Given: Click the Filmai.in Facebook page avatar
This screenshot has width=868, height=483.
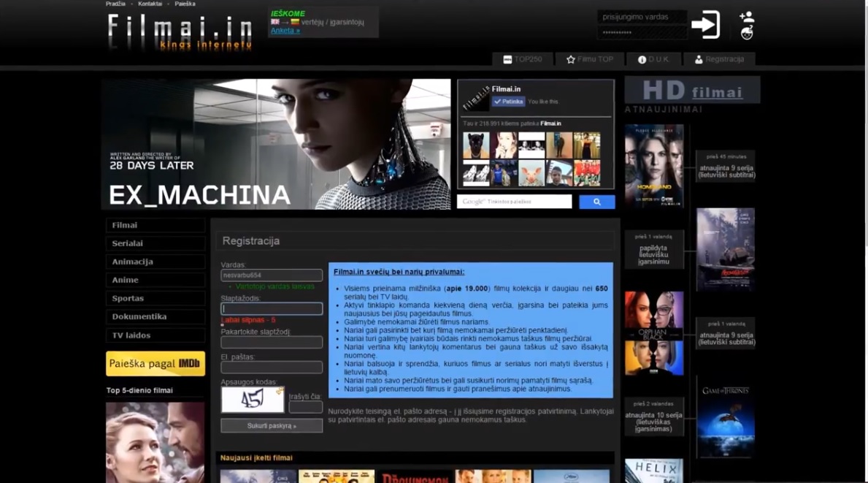Looking at the screenshot, I should [x=476, y=97].
